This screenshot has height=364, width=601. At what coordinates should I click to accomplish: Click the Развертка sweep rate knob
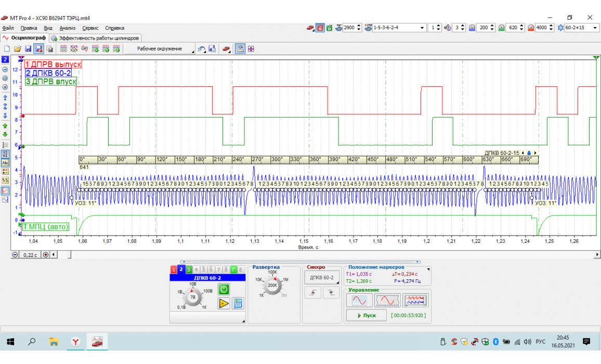point(272,285)
